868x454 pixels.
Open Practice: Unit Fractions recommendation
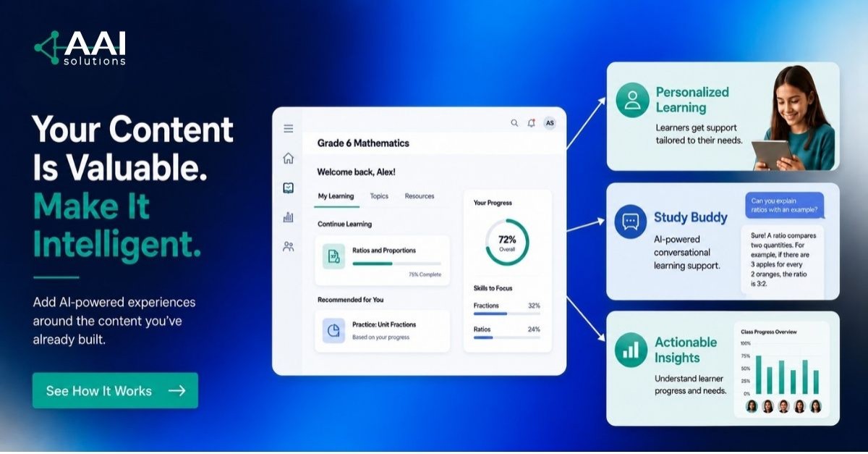coord(382,331)
